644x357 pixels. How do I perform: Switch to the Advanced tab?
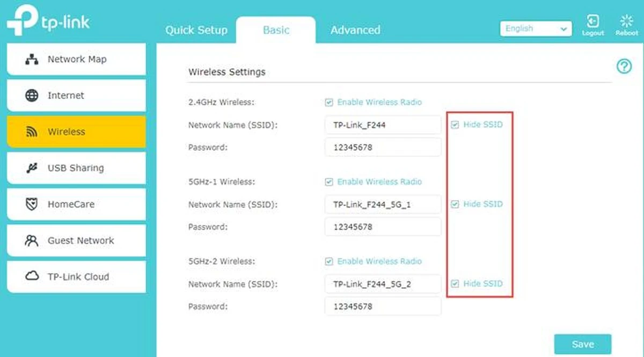(x=355, y=30)
